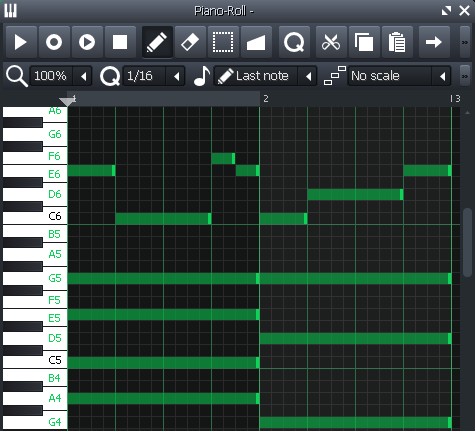
Task: Select the E5 note in bar 1
Action: pos(163,315)
